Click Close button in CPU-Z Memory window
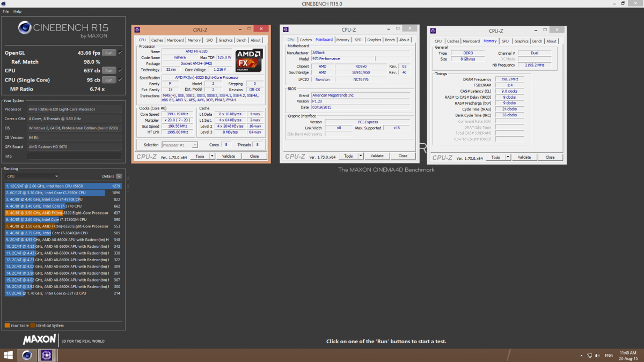Viewport: 644px width, 362px height. (550, 157)
